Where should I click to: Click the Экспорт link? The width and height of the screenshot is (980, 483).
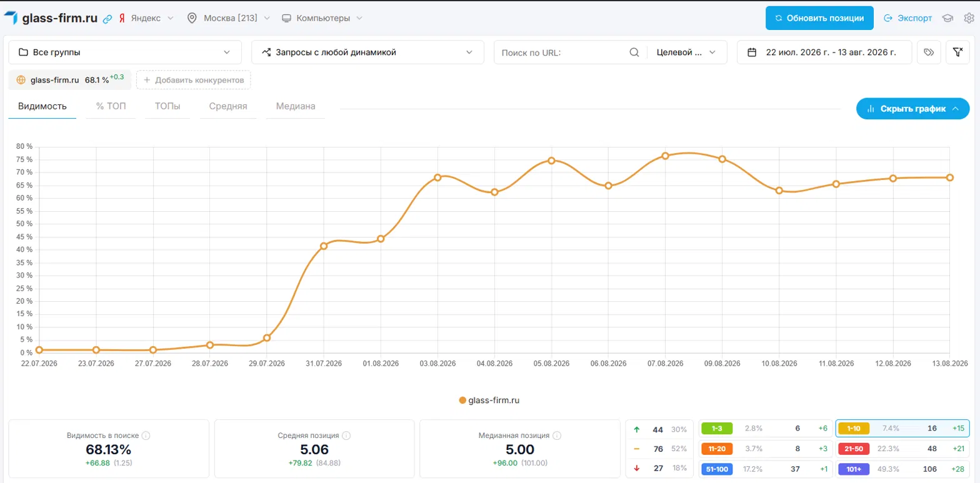pos(907,18)
